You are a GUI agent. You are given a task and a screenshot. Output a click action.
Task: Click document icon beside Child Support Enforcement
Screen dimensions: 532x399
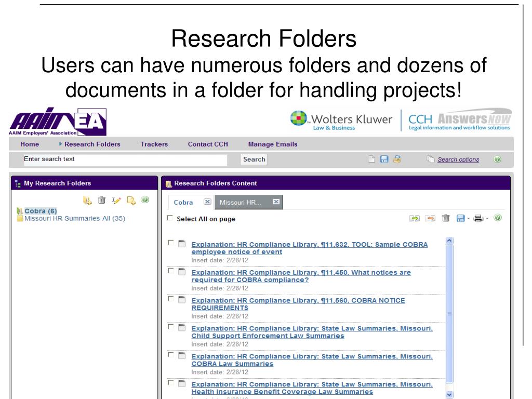tap(182, 327)
